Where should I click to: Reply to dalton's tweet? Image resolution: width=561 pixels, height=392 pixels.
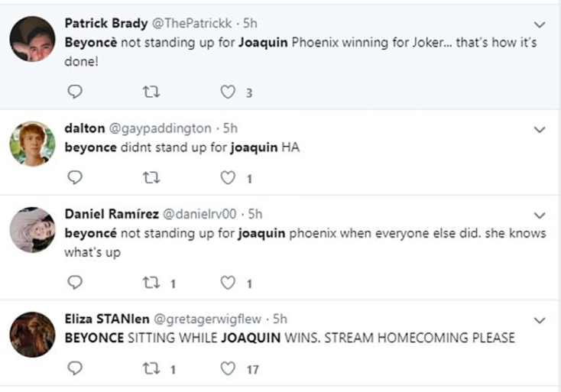coord(75,178)
